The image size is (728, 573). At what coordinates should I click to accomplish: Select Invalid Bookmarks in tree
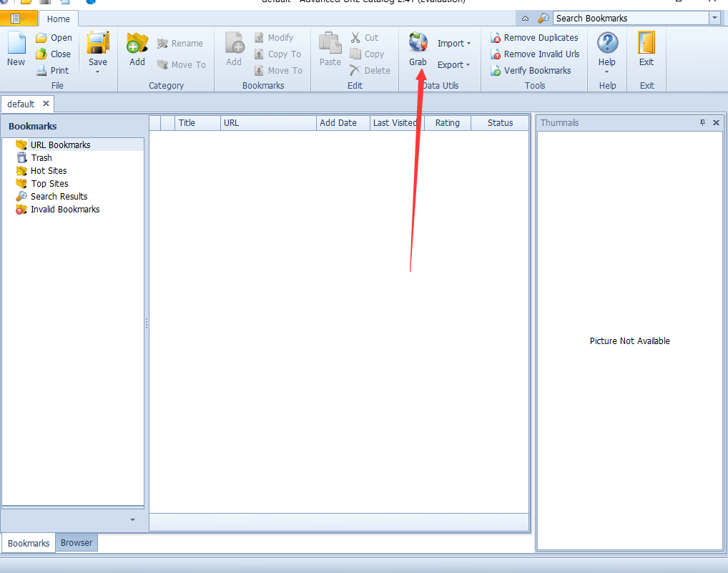pos(64,210)
